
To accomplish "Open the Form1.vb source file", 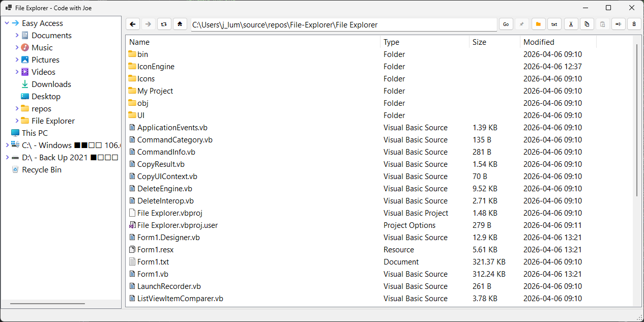I will pyautogui.click(x=153, y=274).
